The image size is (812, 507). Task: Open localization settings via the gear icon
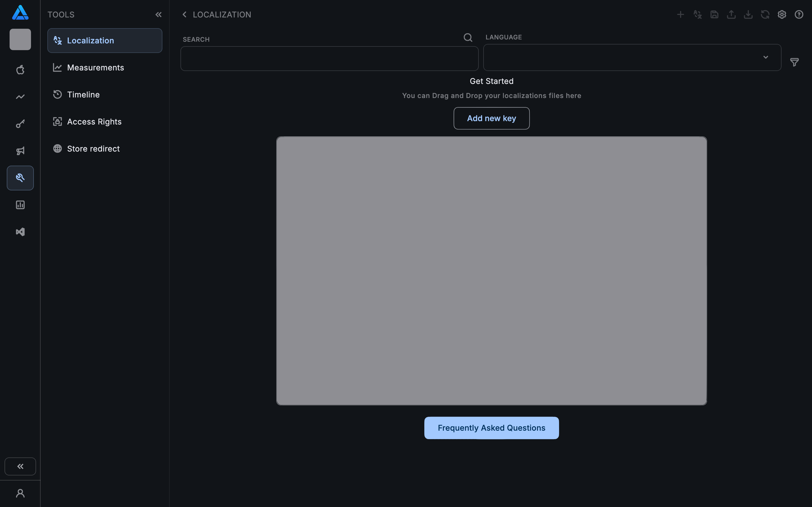(782, 14)
